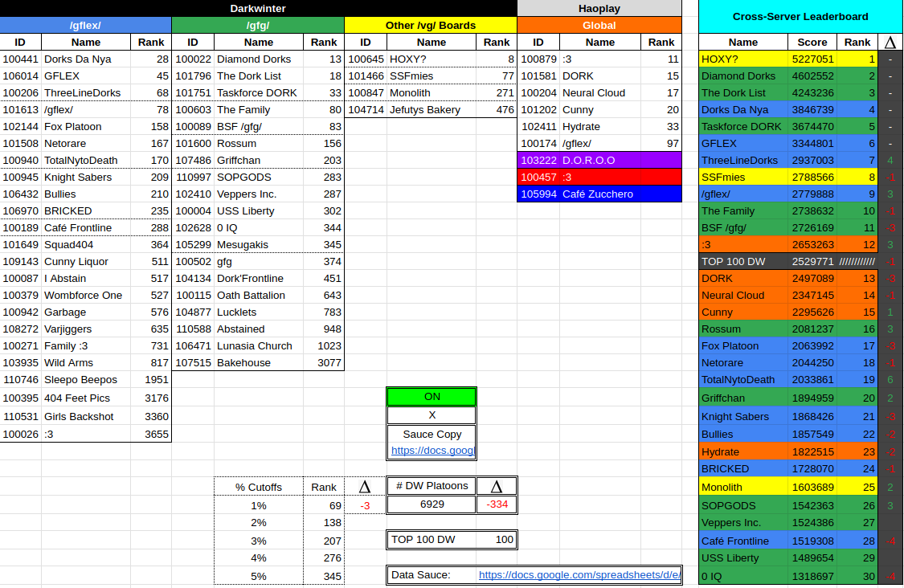904x588 pixels.
Task: Select the Oath Battalion cell
Action: point(258,295)
